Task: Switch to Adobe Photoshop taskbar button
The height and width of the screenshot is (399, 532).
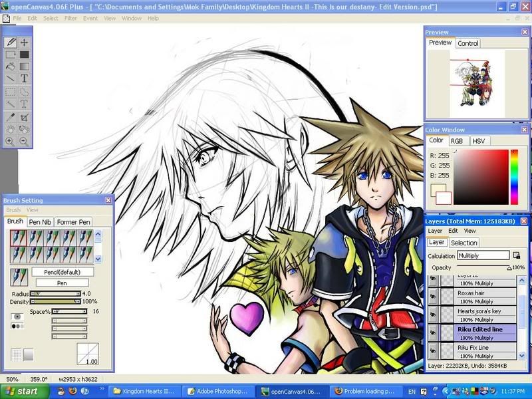Action: (x=218, y=391)
